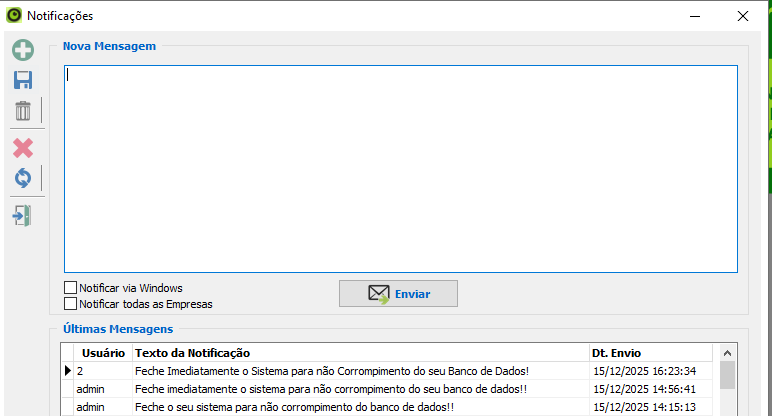Refresh using the blue arrows icon
This screenshot has width=772, height=416.
tap(23, 178)
